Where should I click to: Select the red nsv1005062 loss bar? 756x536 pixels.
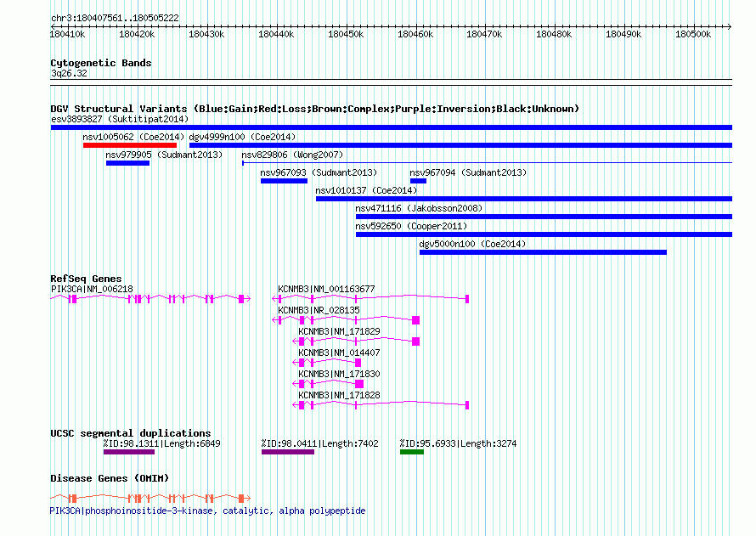pos(130,145)
